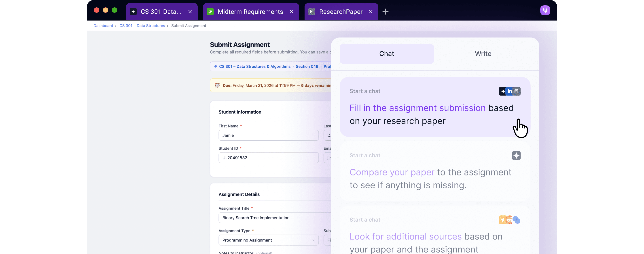Close the ResearchPaper tab
The height and width of the screenshot is (254, 644).
click(x=371, y=12)
